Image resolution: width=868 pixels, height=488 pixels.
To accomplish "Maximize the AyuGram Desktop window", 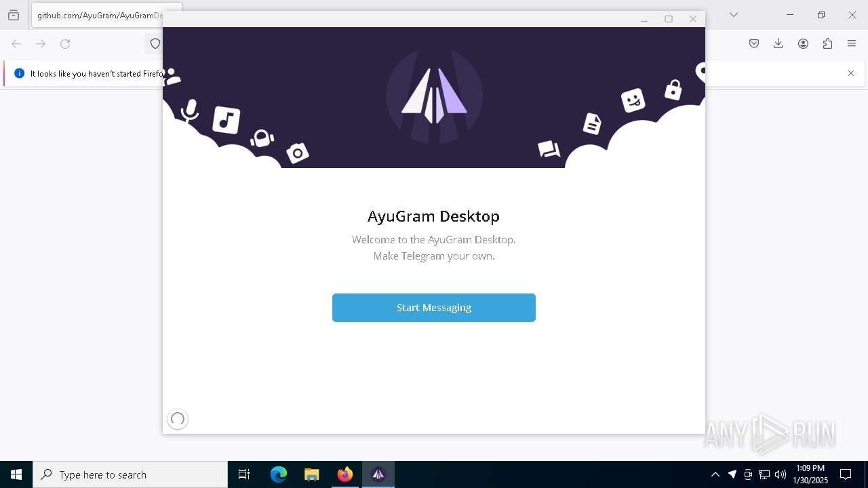I will click(x=669, y=19).
